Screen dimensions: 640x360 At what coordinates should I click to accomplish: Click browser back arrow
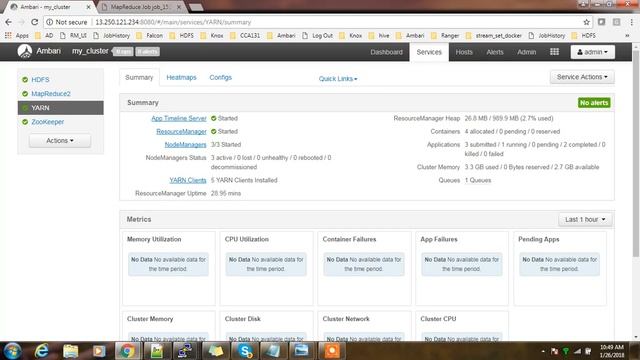click(9, 22)
